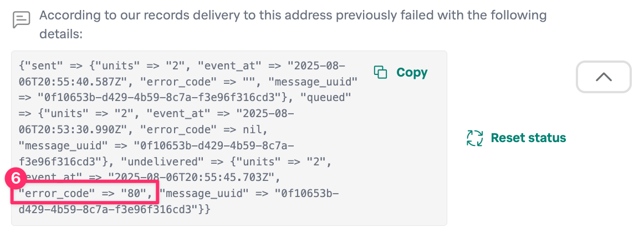Click the 06T20:55:40.587Z timestamp value

tap(74, 82)
